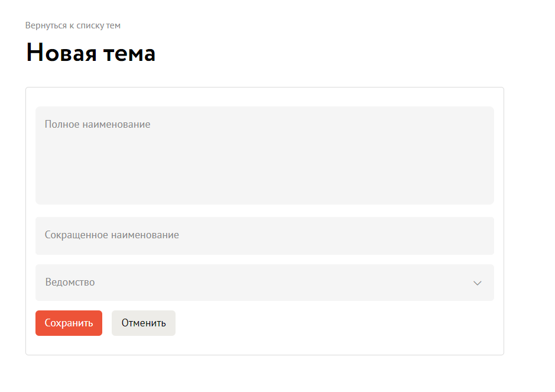555x392 pixels.
Task: Save the new topic with Сохранить
Action: click(69, 323)
